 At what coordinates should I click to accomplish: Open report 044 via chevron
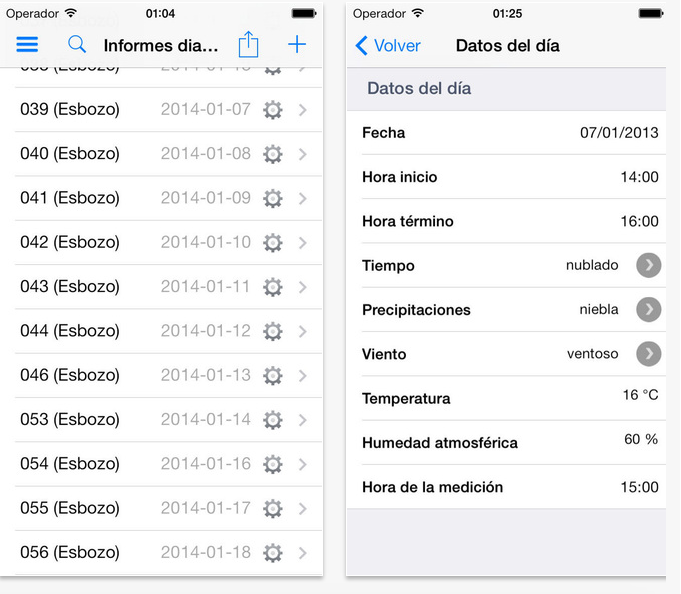(x=303, y=331)
